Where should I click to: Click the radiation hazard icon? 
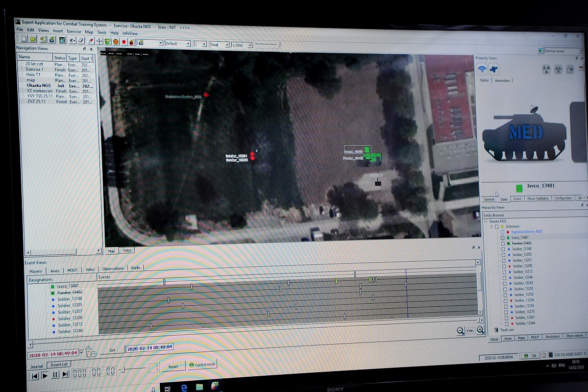click(546, 69)
